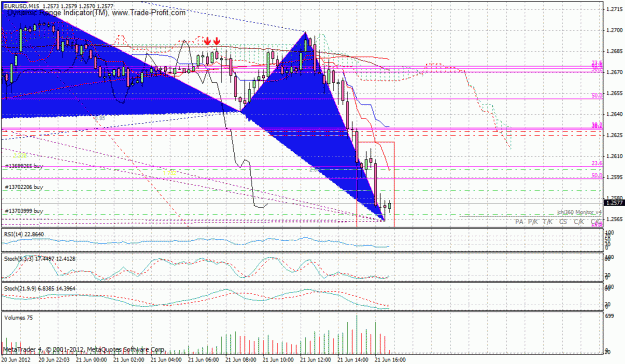
Task: Click the C/K label button
Action: click(x=579, y=221)
